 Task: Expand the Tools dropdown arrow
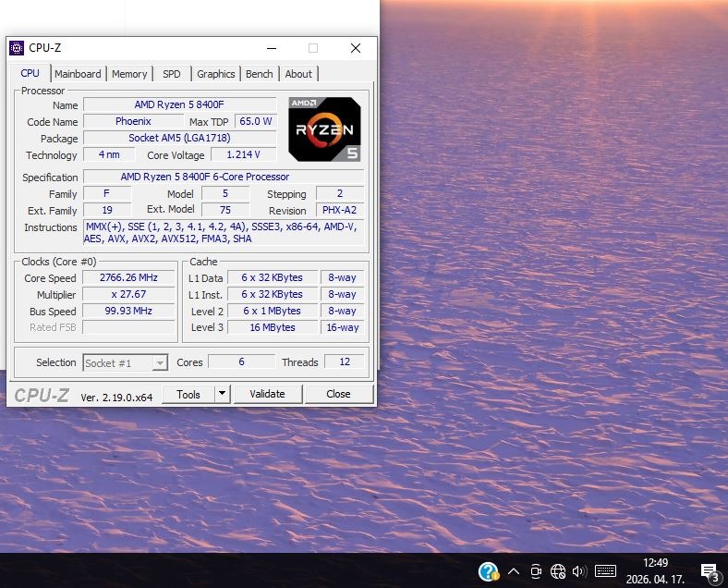click(223, 394)
